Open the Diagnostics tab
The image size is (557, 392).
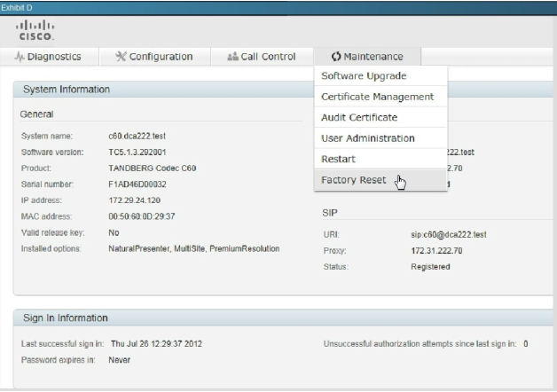[x=50, y=57]
